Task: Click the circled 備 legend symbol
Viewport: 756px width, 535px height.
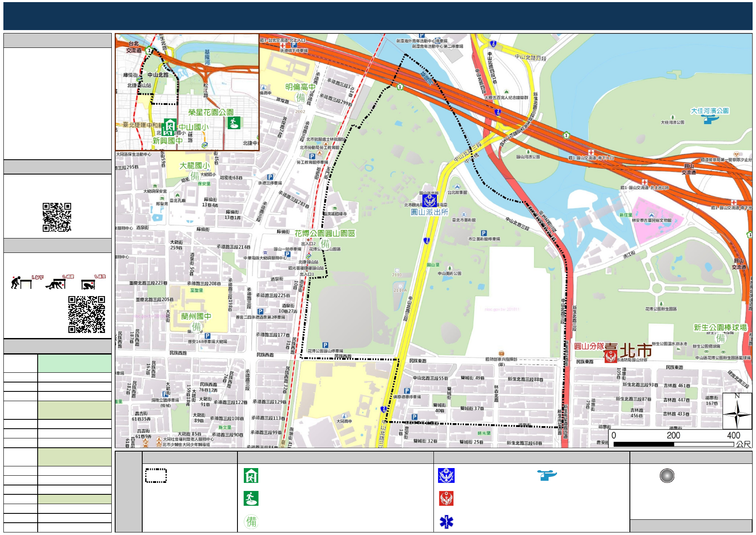Action: point(251,521)
